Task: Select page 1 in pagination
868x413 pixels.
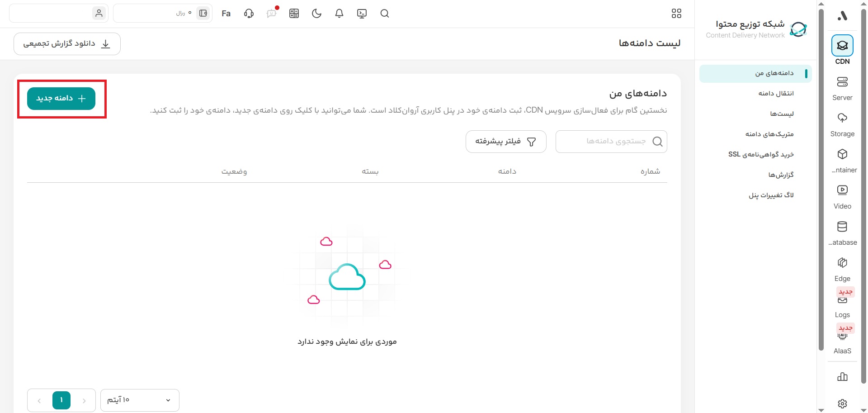Action: point(61,400)
